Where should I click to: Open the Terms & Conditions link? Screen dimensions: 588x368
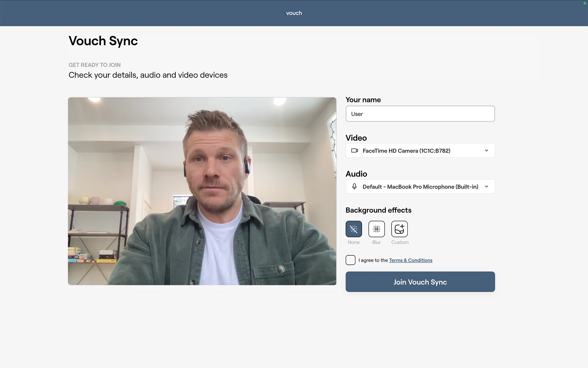coord(411,260)
